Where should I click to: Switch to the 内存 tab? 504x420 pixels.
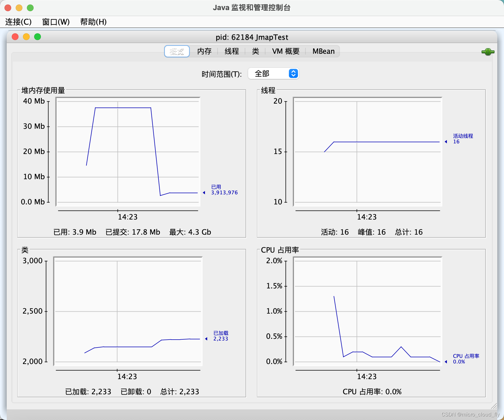click(204, 51)
